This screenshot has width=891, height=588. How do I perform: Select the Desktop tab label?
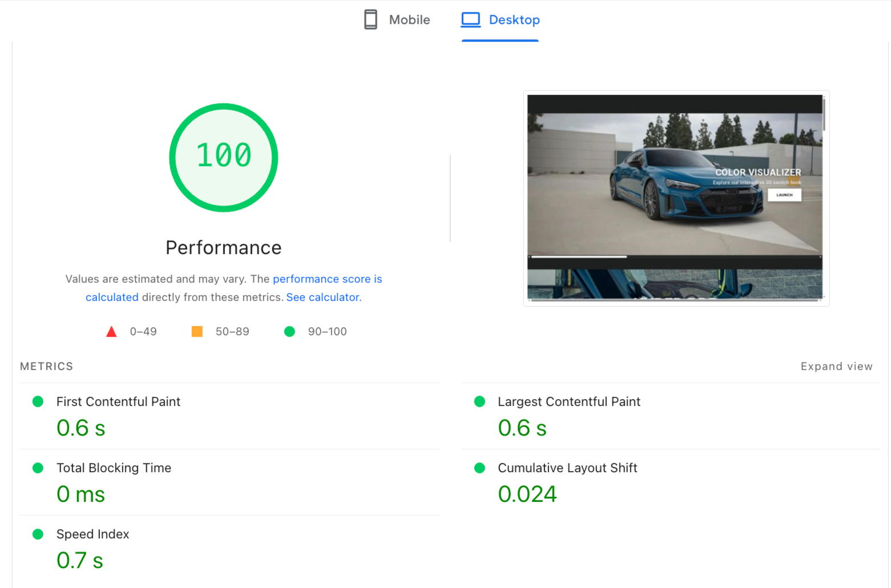click(x=514, y=20)
